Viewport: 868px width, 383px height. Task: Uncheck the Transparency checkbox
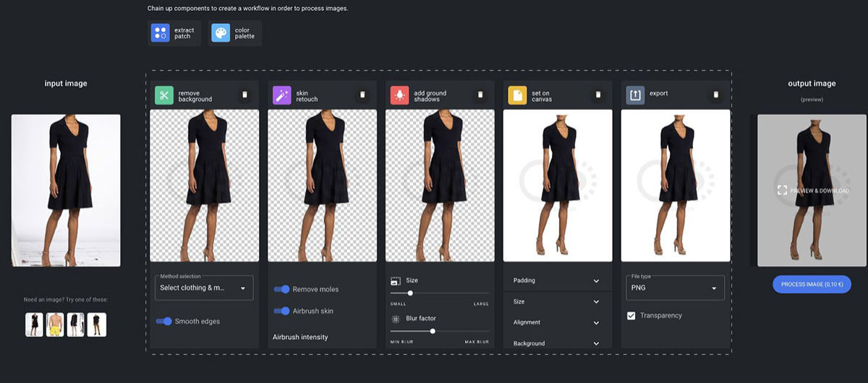coord(631,316)
